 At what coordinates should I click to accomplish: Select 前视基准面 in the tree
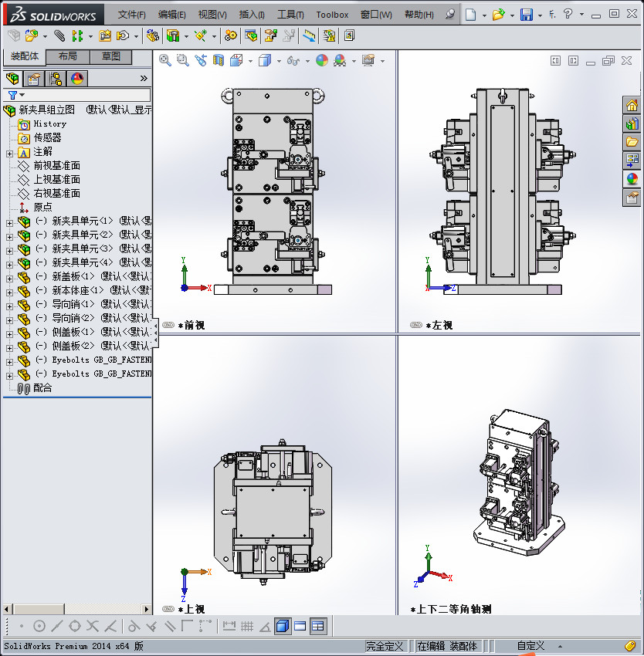(56, 166)
